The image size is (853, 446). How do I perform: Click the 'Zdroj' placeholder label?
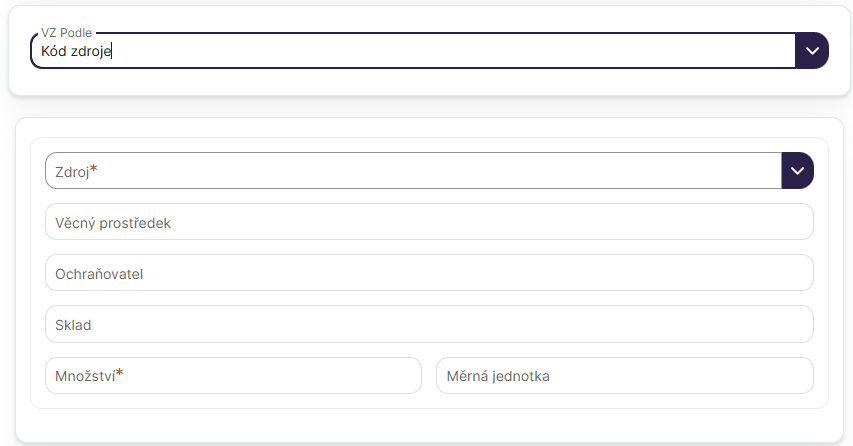point(72,172)
